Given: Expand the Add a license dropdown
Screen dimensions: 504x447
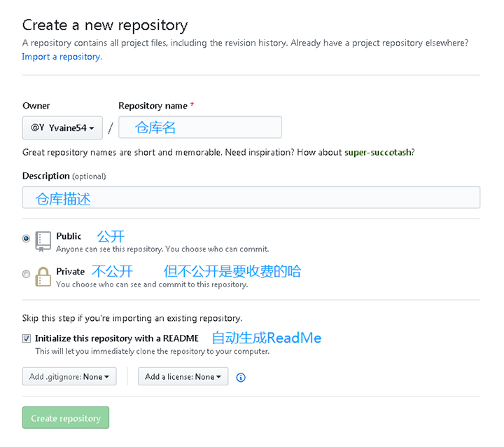Looking at the screenshot, I should coord(183,376).
